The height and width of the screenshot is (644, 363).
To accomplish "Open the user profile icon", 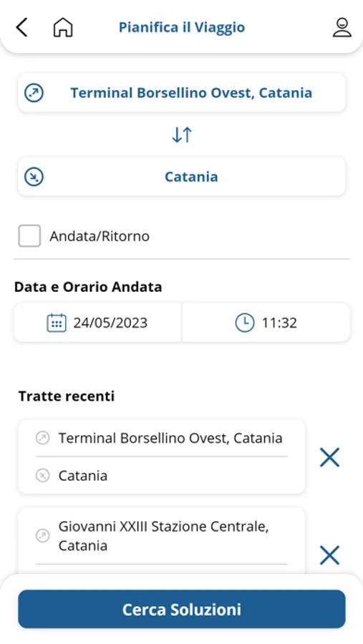I will (342, 27).
